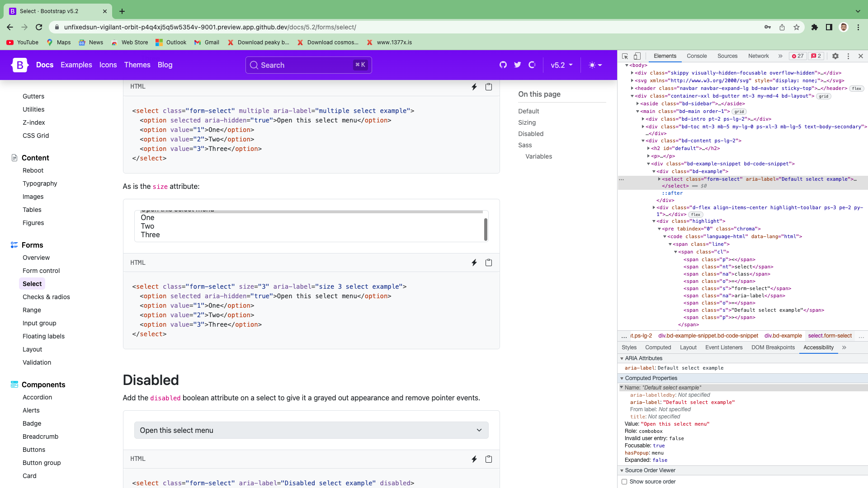Open DevTools settings gear
This screenshot has height=488, width=868.
point(835,56)
